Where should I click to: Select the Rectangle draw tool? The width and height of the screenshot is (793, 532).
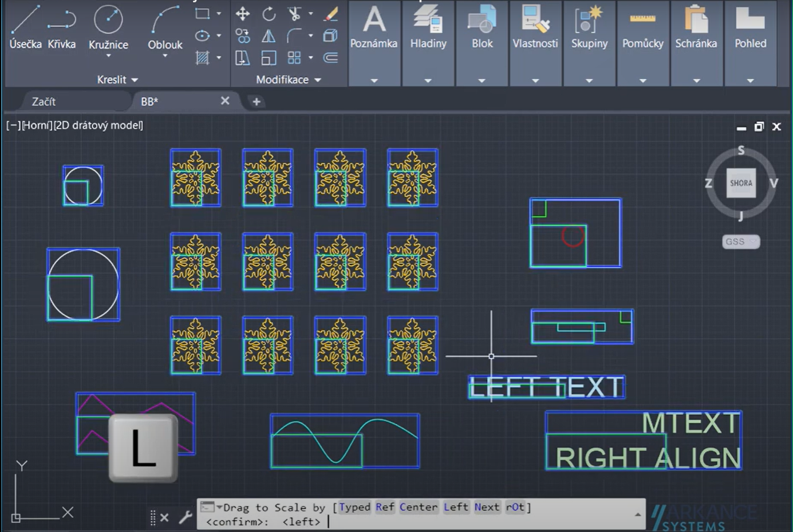202,13
